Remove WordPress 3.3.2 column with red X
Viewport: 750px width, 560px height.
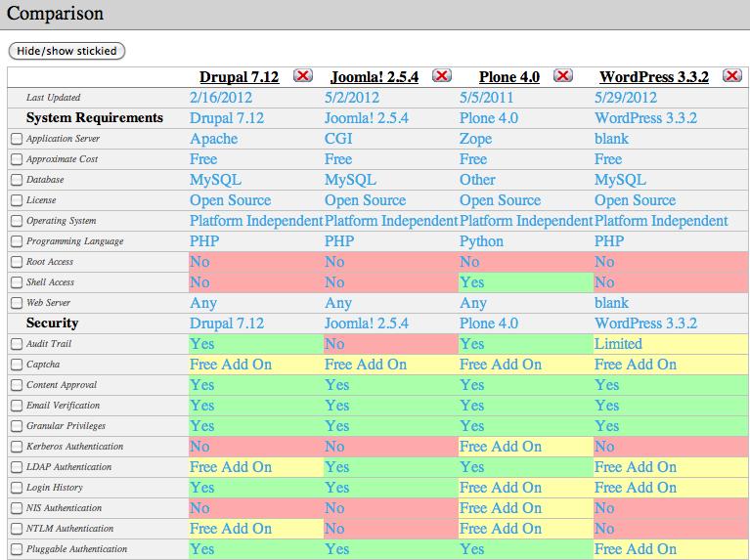pyautogui.click(x=731, y=75)
